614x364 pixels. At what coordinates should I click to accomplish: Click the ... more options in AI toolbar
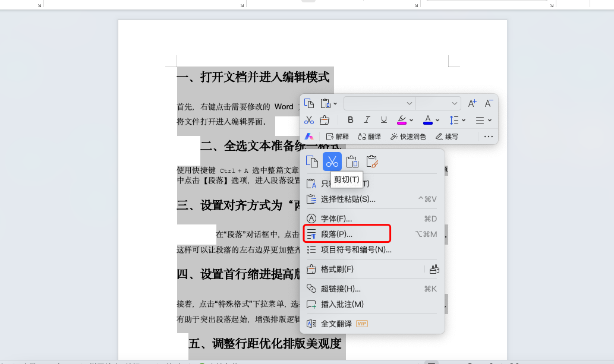(x=489, y=137)
